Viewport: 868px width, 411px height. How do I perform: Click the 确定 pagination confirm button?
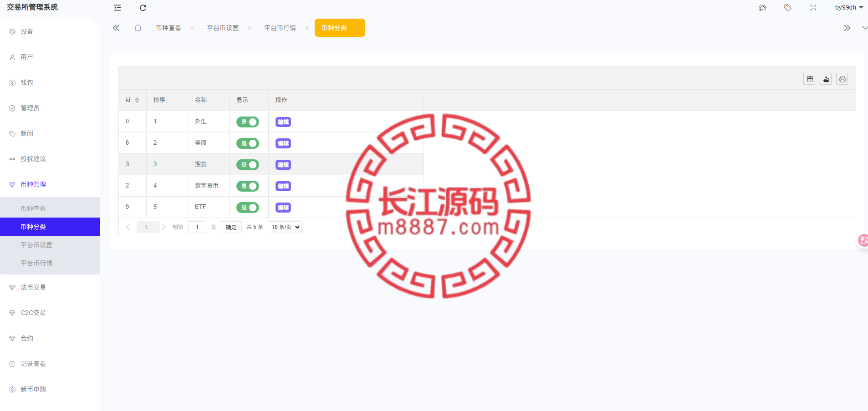click(x=231, y=227)
